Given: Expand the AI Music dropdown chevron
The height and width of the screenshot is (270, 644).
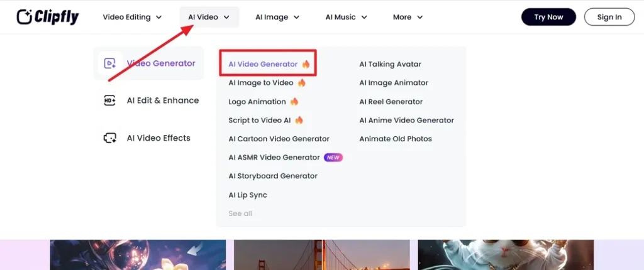Looking at the screenshot, I should click(x=364, y=17).
